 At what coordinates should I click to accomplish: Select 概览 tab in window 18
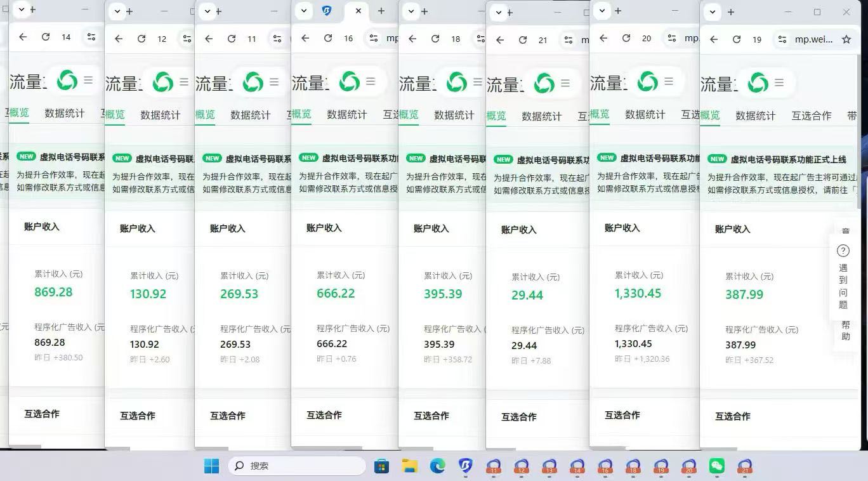pos(409,114)
